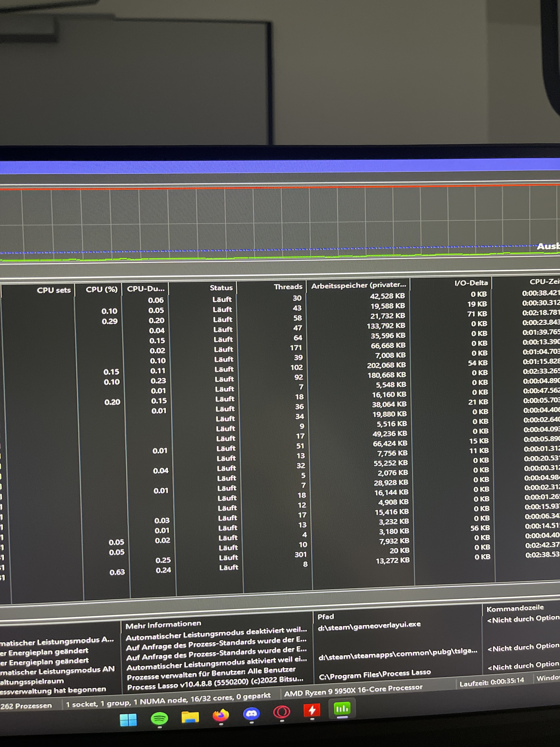Open File Explorer from the taskbar
560x747 pixels.
click(x=190, y=717)
